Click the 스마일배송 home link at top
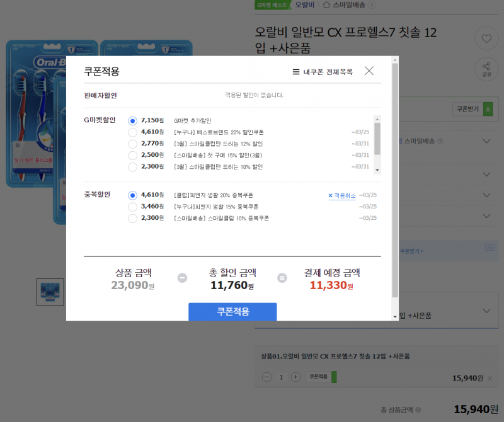Viewport: 504px width, 422px height. [x=349, y=5]
